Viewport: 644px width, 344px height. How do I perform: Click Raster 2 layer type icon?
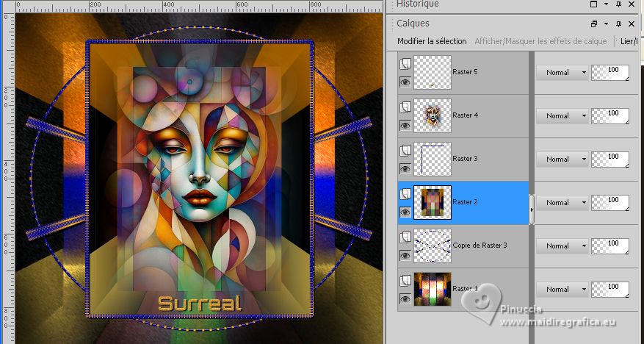click(x=405, y=194)
